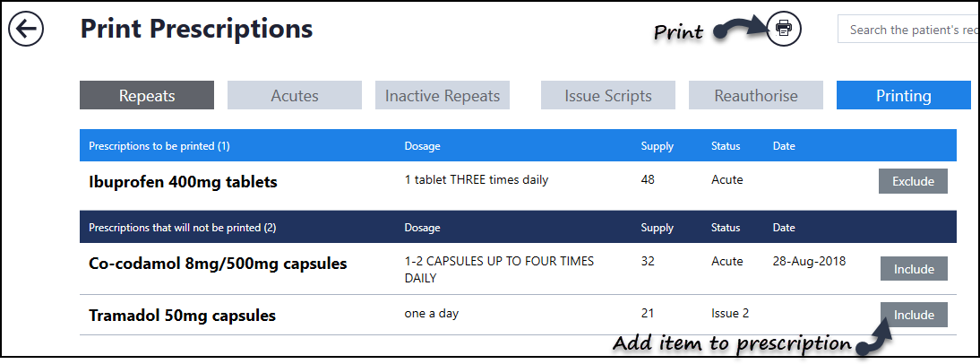Click the patient record search field
The width and height of the screenshot is (980, 364).
908,30
